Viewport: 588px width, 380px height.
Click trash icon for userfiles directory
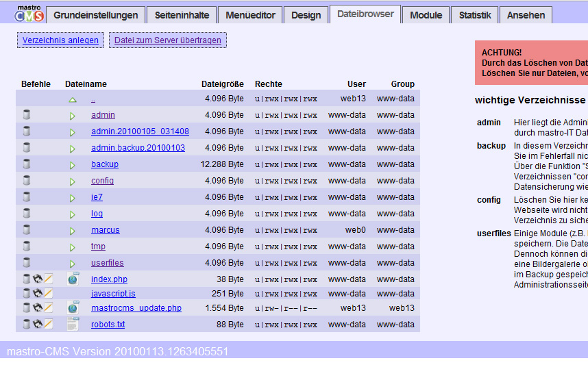click(27, 263)
